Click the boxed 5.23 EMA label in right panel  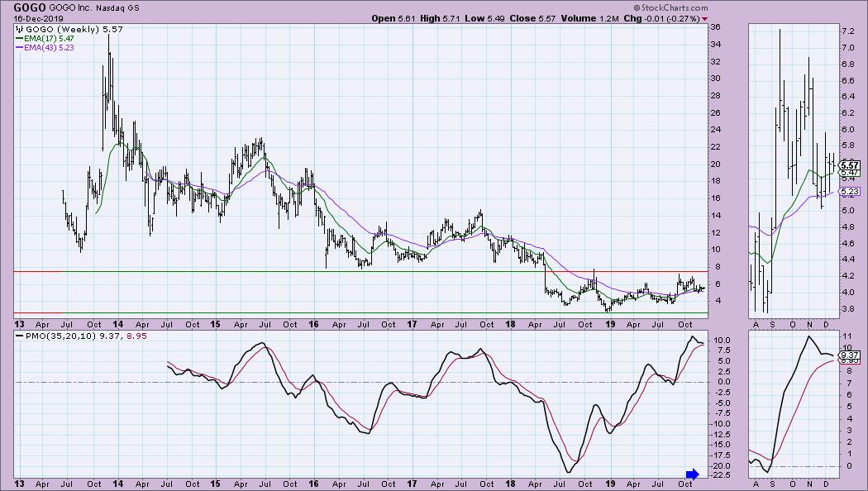click(850, 192)
